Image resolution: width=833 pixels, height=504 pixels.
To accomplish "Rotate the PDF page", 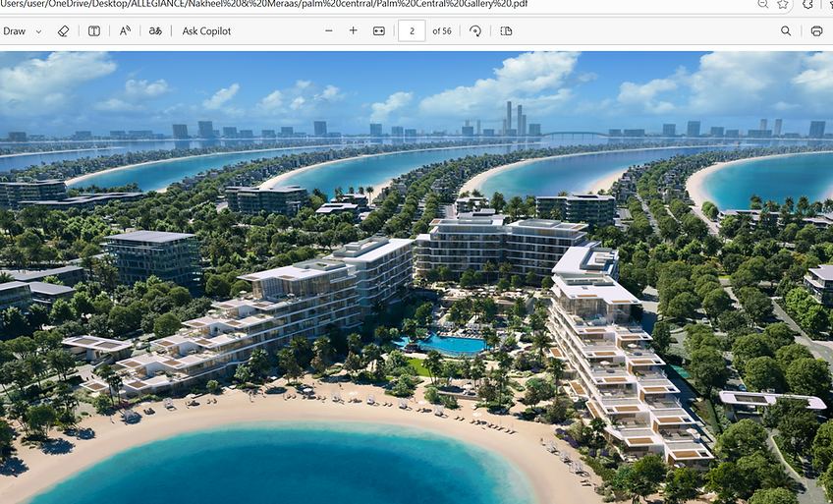I will (x=475, y=30).
